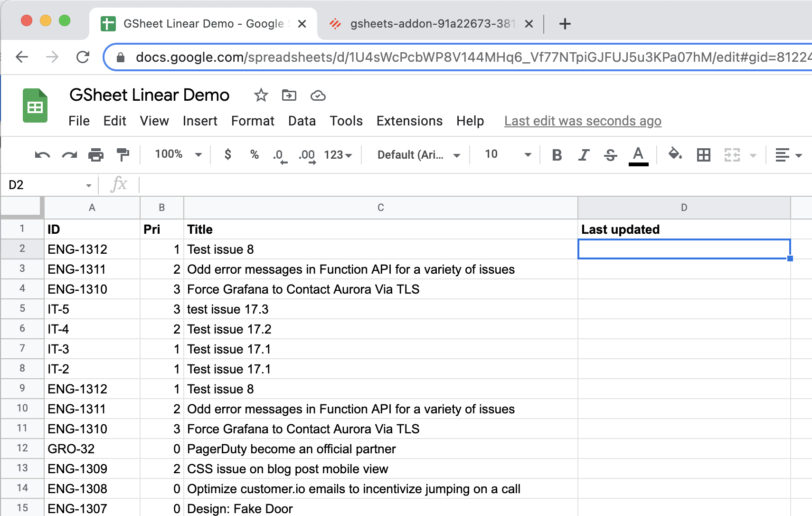Image resolution: width=812 pixels, height=516 pixels.
Task: Reload the page
Action: [x=83, y=57]
